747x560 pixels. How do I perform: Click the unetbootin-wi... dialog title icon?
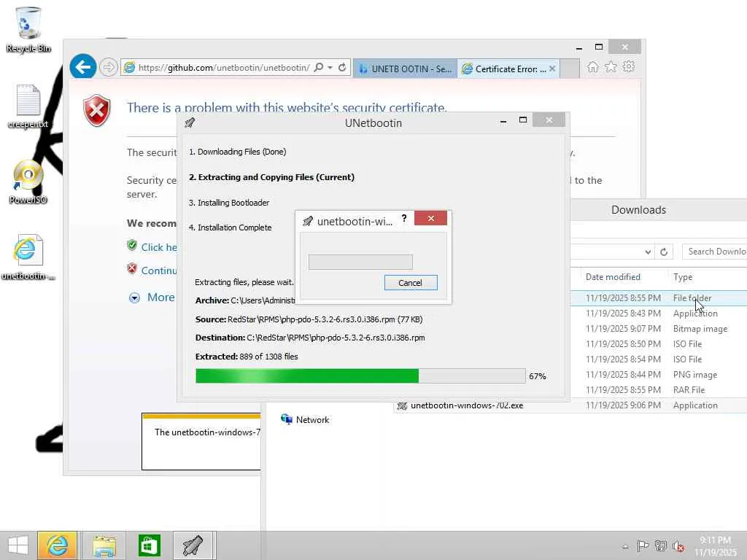(308, 221)
